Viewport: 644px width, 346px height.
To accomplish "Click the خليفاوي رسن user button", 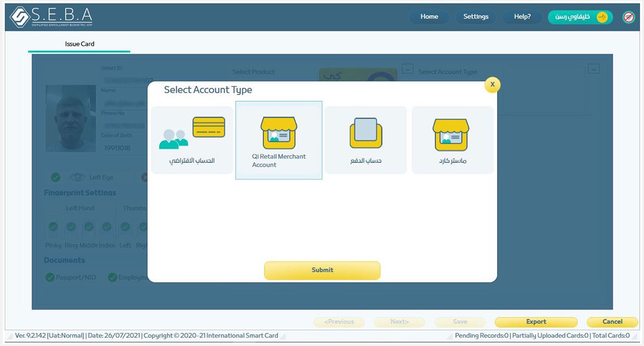I will (x=580, y=17).
